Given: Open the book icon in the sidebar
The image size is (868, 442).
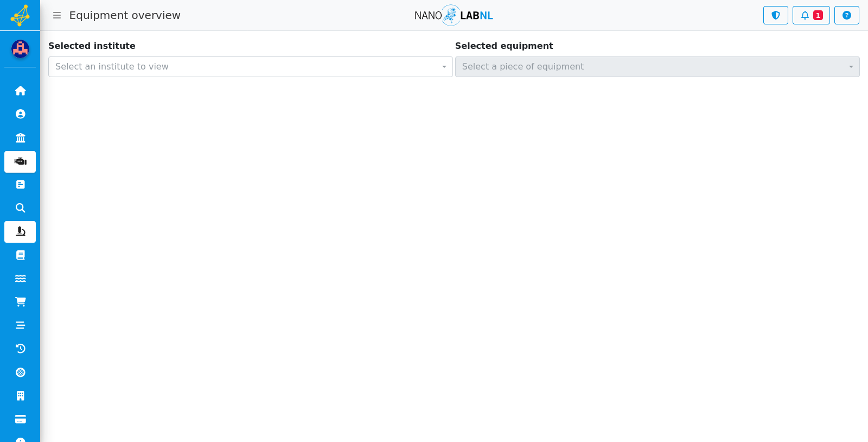Looking at the screenshot, I should tap(20, 255).
